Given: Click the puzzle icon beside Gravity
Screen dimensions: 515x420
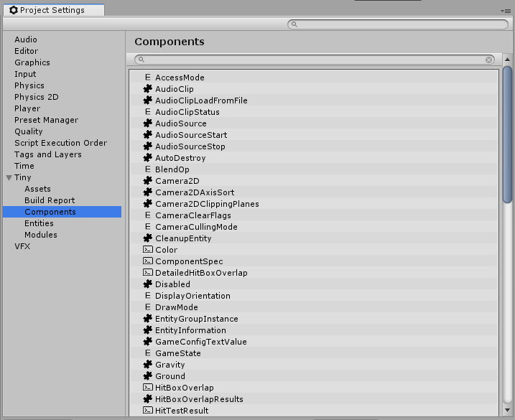Looking at the screenshot, I should click(148, 365).
